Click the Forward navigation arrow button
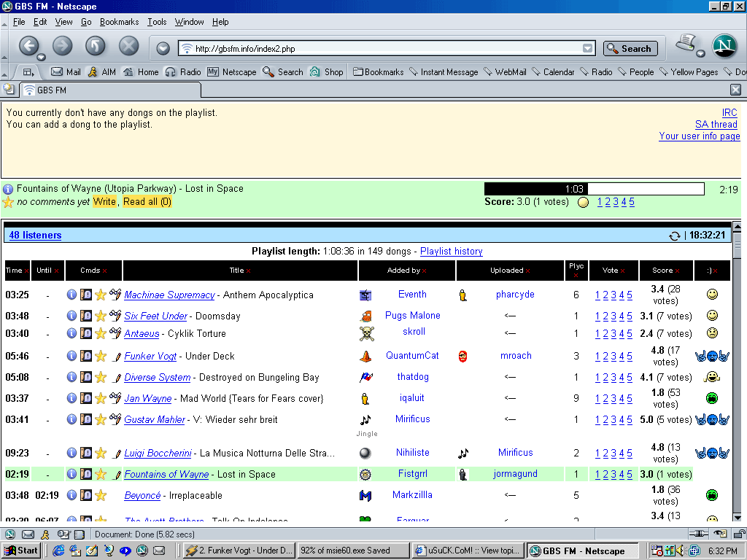747x560 pixels. (63, 46)
